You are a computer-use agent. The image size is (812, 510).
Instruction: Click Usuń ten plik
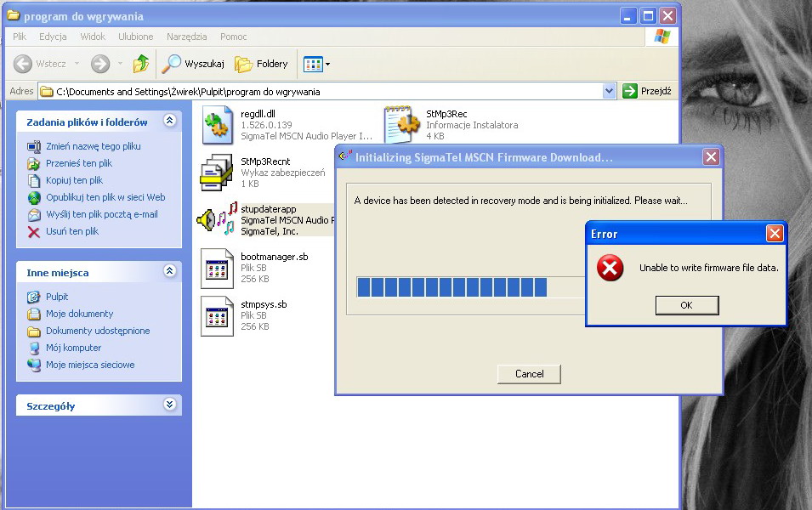coord(72,231)
